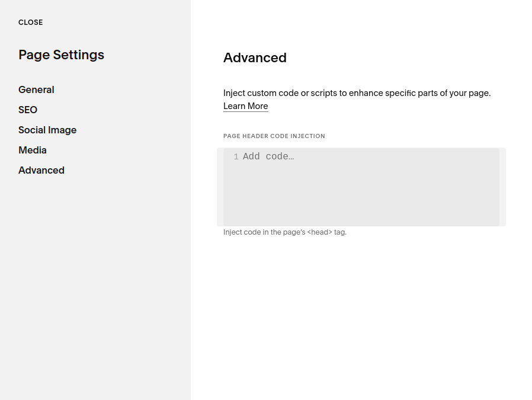Select the Media entry in the left sidebar
Viewport: 532px width, 400px height.
pos(32,150)
